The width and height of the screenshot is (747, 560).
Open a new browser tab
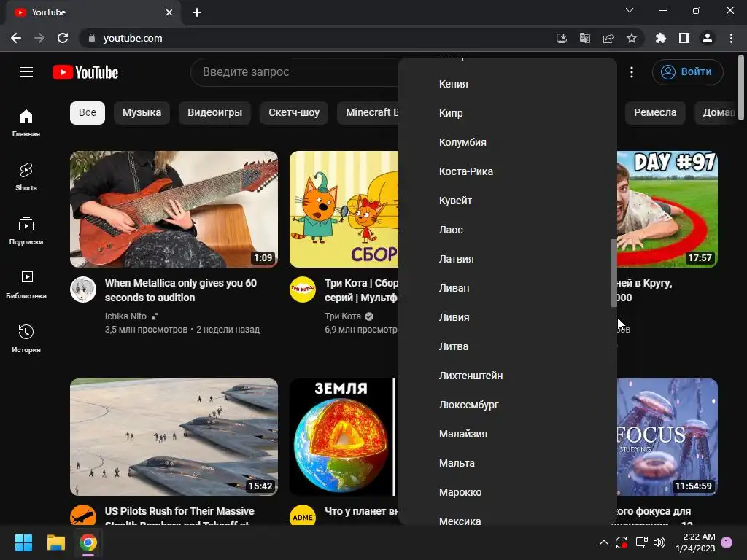click(197, 12)
